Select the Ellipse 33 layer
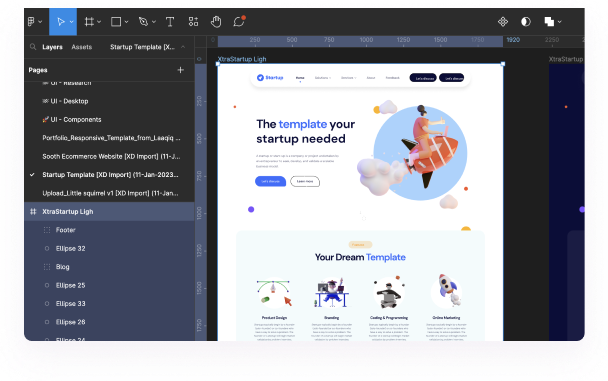 (109, 304)
